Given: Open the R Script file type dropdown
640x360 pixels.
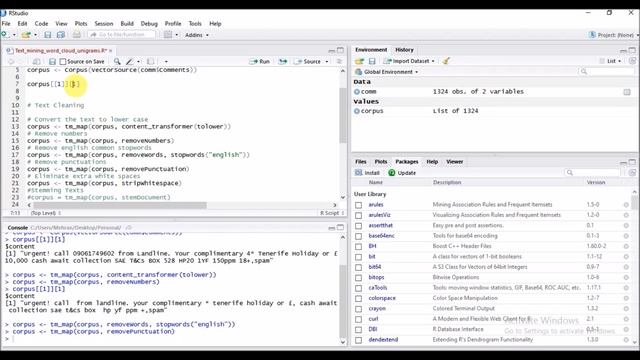Looking at the screenshot, I should [332, 213].
